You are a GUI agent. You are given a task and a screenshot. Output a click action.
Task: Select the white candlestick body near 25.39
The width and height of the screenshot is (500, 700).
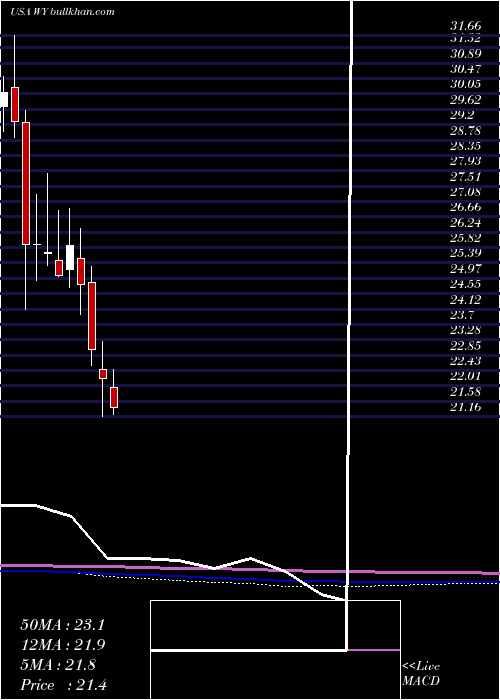point(70,257)
